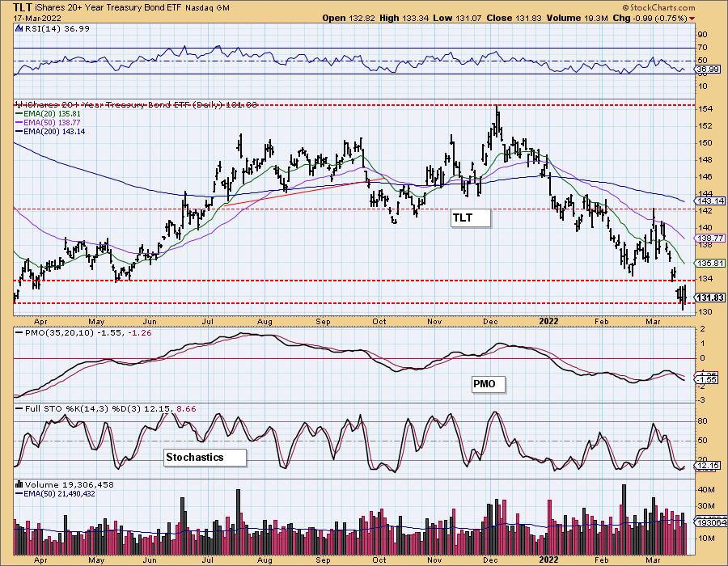Click the Nasdaq GM exchange label

click(207, 8)
